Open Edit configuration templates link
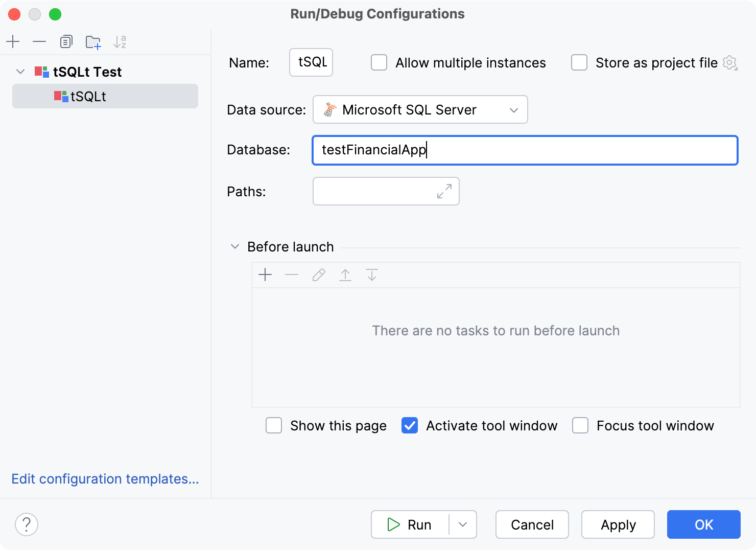Image resolution: width=756 pixels, height=550 pixels. click(105, 479)
